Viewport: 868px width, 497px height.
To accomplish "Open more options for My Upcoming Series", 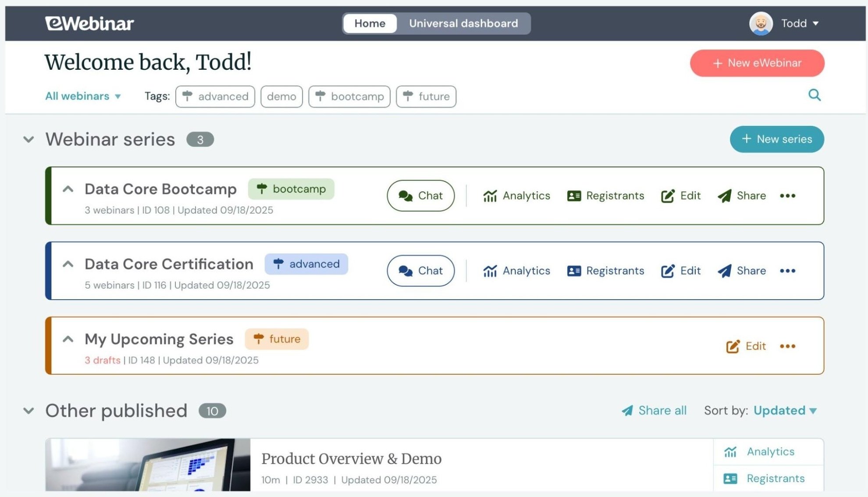I will click(x=787, y=346).
